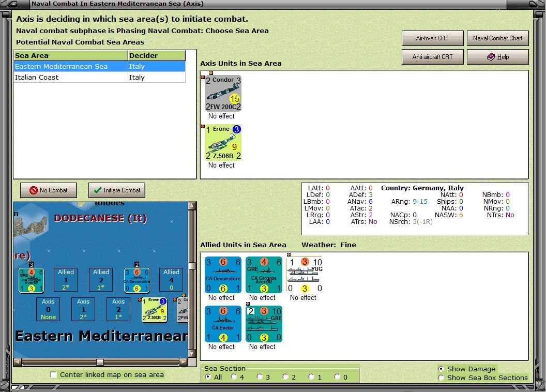Select Show Sea Box Sections option

tap(441, 378)
